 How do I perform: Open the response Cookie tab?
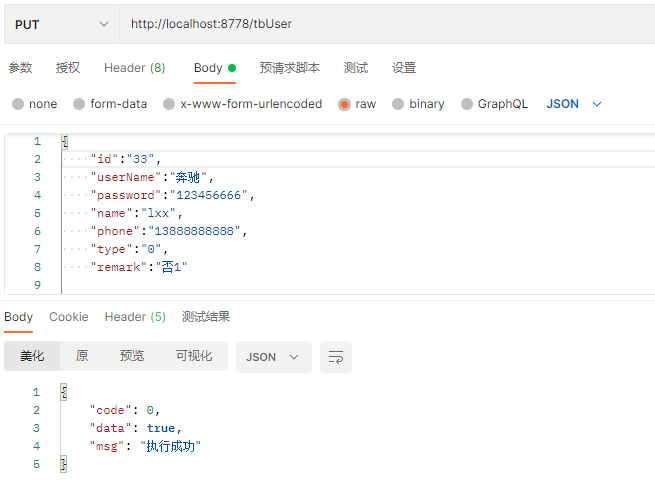tap(69, 317)
